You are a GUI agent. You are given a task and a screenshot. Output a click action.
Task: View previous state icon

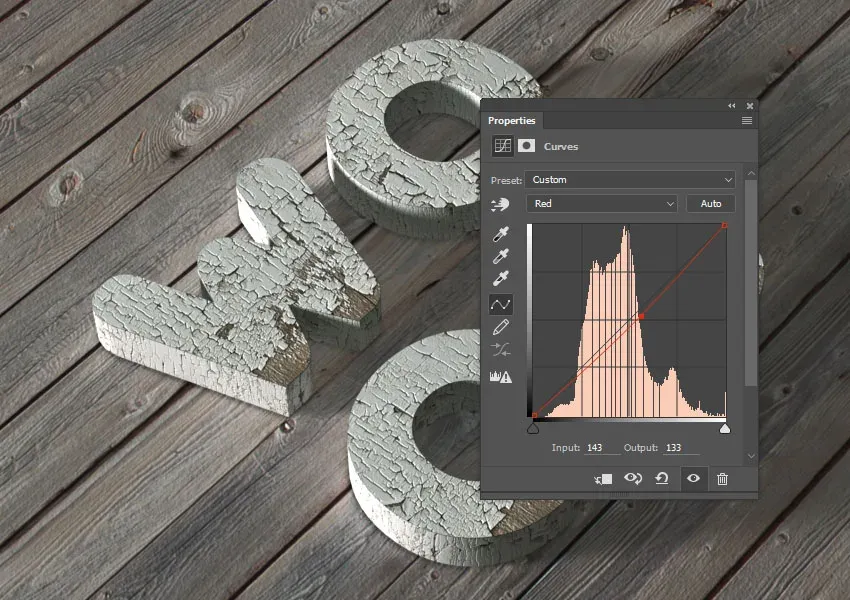point(633,479)
